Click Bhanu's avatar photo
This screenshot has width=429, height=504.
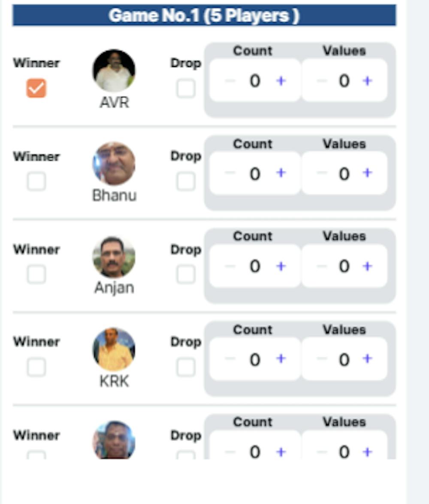(114, 164)
